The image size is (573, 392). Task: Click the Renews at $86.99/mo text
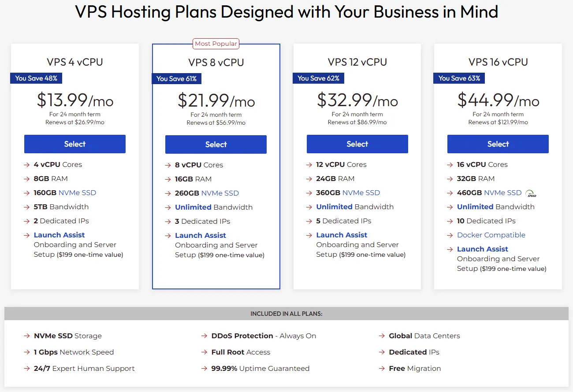pyautogui.click(x=357, y=122)
